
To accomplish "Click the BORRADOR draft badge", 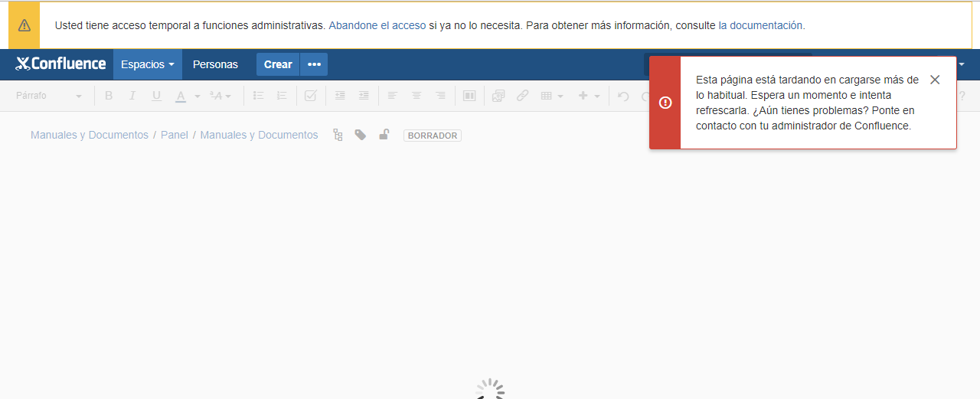I will pos(433,136).
